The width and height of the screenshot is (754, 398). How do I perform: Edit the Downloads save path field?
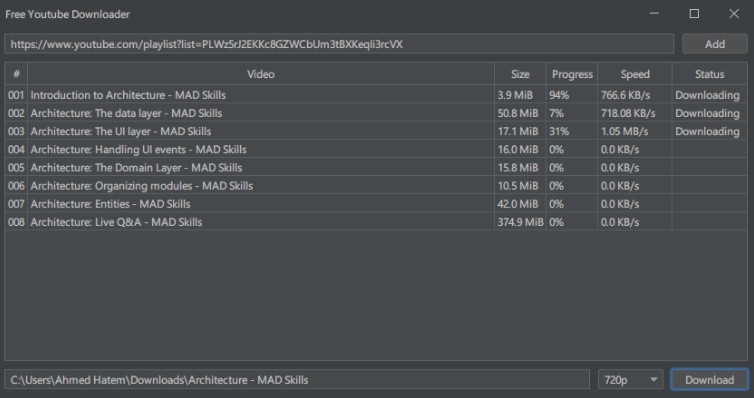(297, 380)
